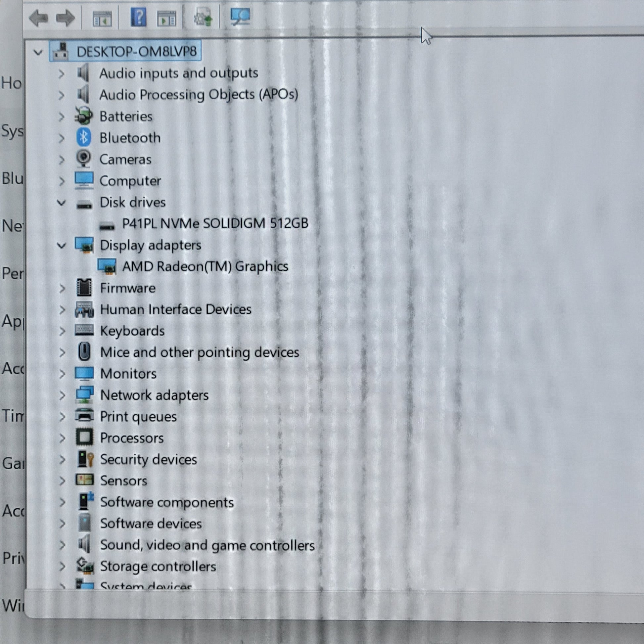The width and height of the screenshot is (644, 644).
Task: Collapse the Disk drives category
Action: [61, 202]
